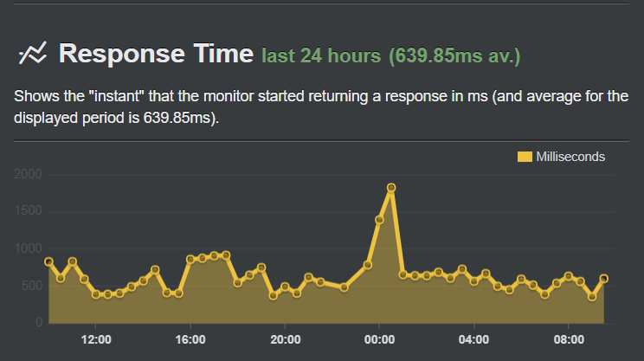Click the 2000 y-axis label
The image size is (644, 361).
pyautogui.click(x=29, y=175)
